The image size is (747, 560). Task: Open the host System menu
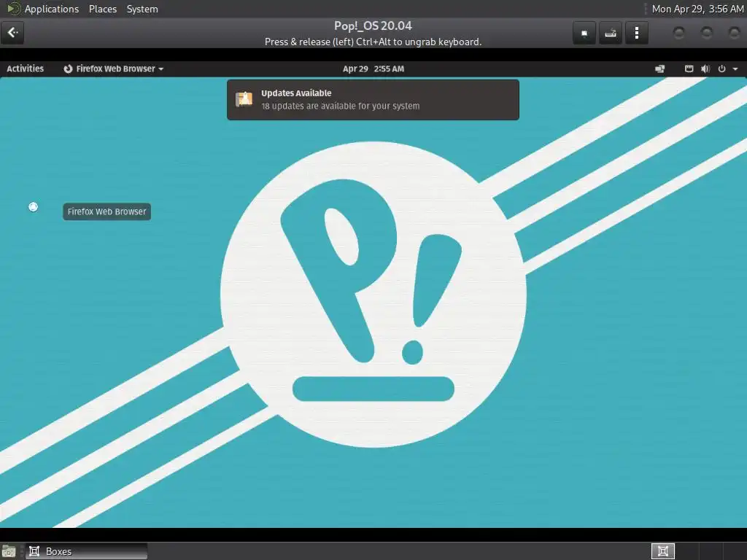(x=142, y=9)
